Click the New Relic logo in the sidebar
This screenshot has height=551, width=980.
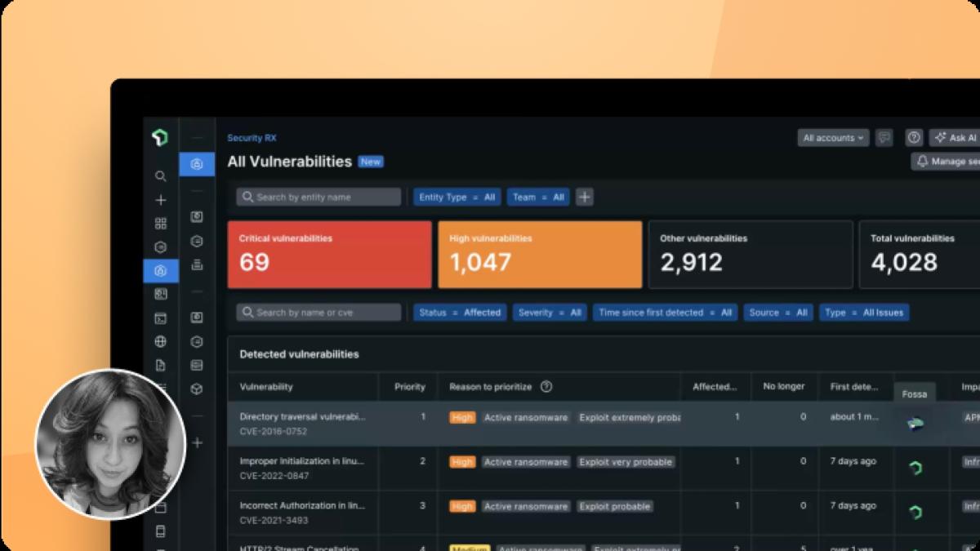[x=160, y=138]
